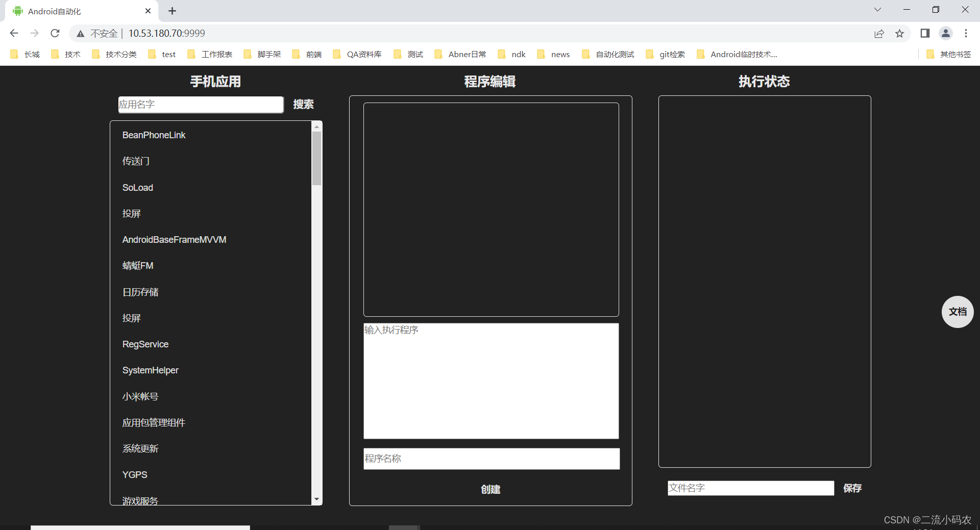Focus the 程序名称 input field
Image resolution: width=980 pixels, height=530 pixels.
(492, 459)
